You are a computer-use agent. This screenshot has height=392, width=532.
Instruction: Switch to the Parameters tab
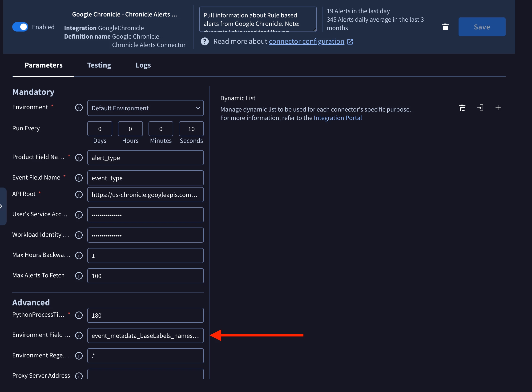point(44,65)
